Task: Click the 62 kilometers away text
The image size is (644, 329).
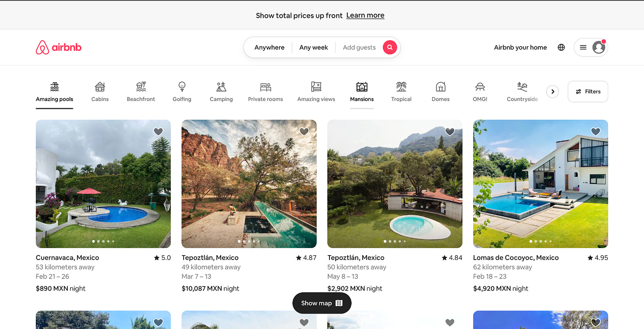Action: pos(502,267)
